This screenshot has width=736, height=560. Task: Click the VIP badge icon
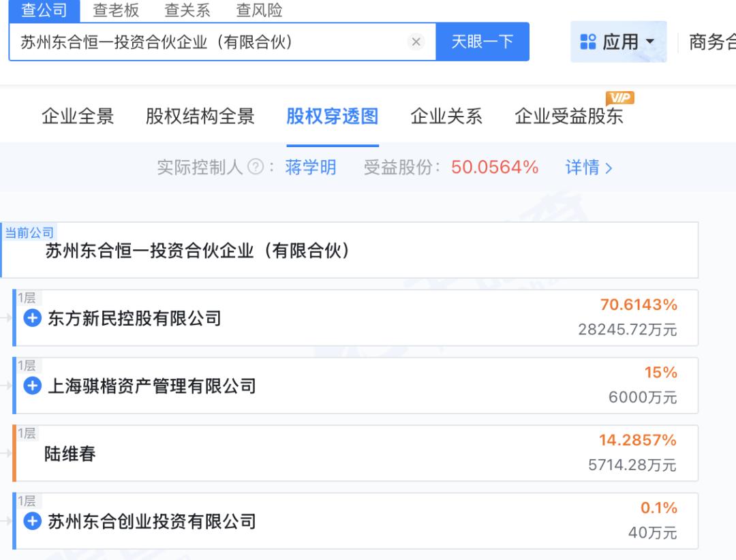click(x=620, y=97)
